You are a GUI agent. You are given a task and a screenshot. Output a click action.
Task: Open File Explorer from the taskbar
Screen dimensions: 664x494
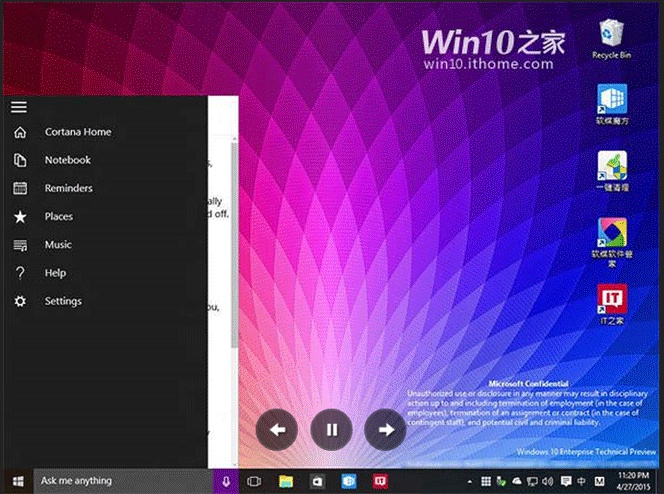pyautogui.click(x=286, y=481)
